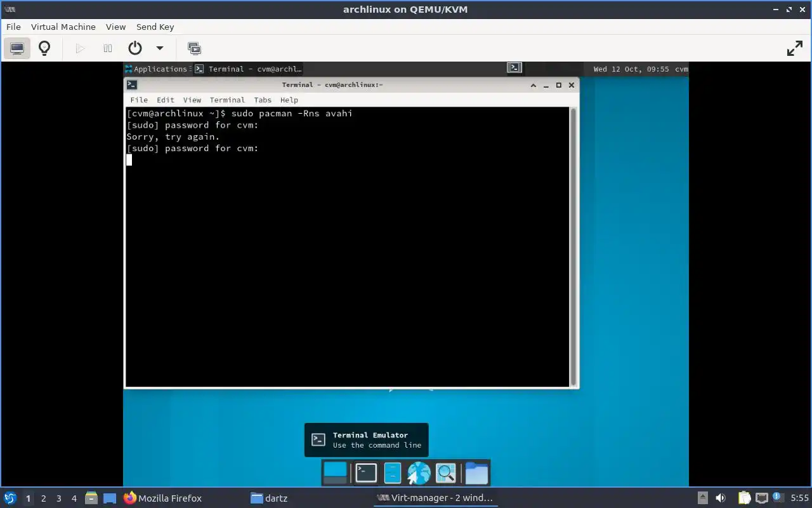Click the host clock showing 5:55
This screenshot has width=812, height=508.
pos(799,498)
